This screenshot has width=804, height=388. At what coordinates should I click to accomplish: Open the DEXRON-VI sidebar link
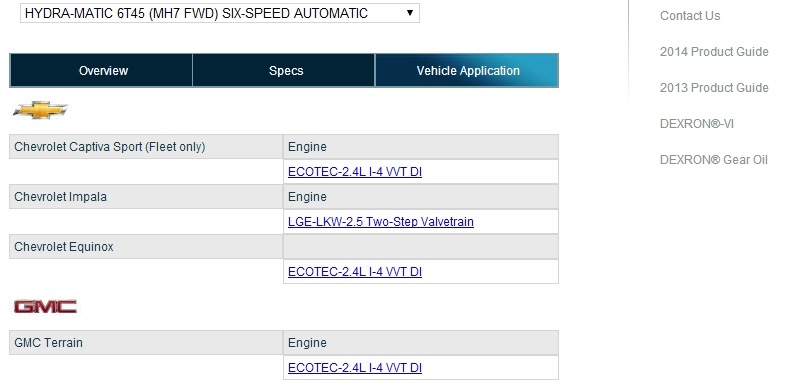[696, 124]
